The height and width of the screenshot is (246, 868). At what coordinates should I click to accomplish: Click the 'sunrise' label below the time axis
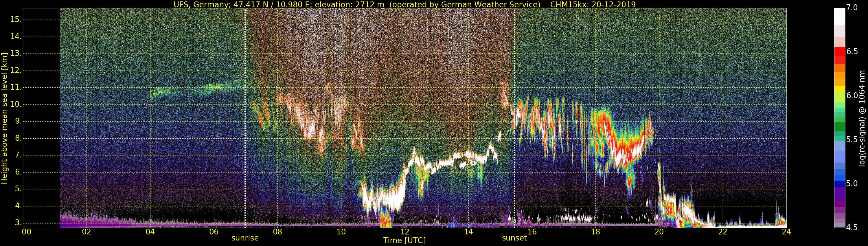[x=245, y=238]
